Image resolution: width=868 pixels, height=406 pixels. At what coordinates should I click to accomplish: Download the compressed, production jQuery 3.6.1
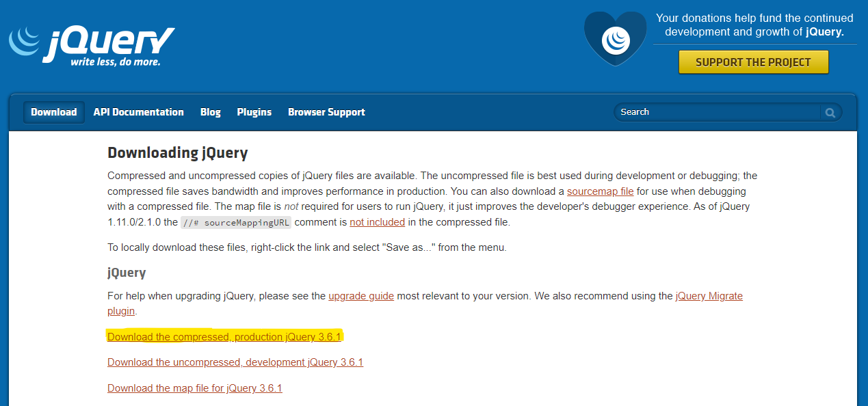[x=224, y=336]
